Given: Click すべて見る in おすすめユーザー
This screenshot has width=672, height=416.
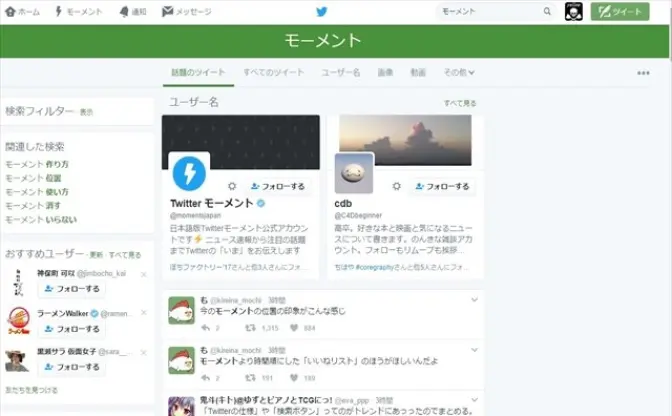Looking at the screenshot, I should [125, 255].
